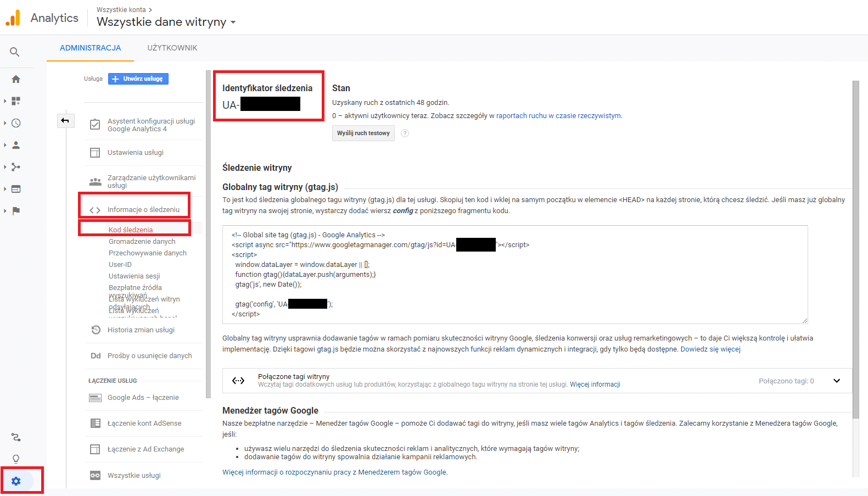Open the Acquisition icon in sidebar

[x=16, y=167]
